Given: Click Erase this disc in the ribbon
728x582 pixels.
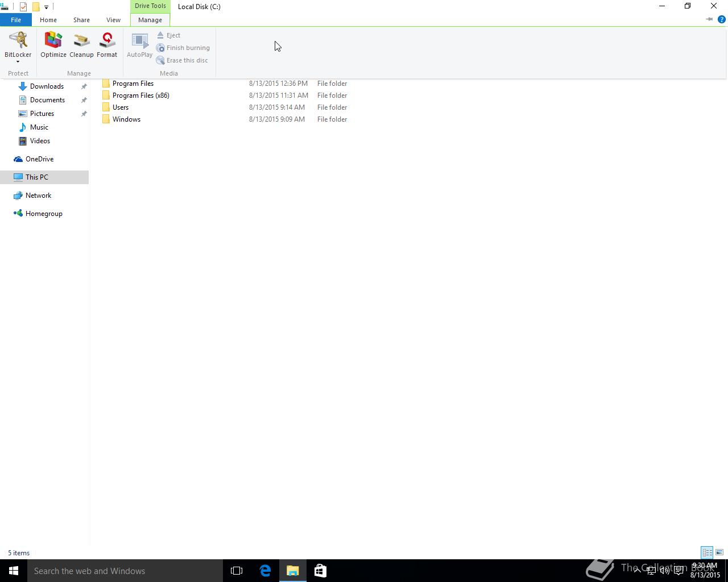Looking at the screenshot, I should pos(182,60).
